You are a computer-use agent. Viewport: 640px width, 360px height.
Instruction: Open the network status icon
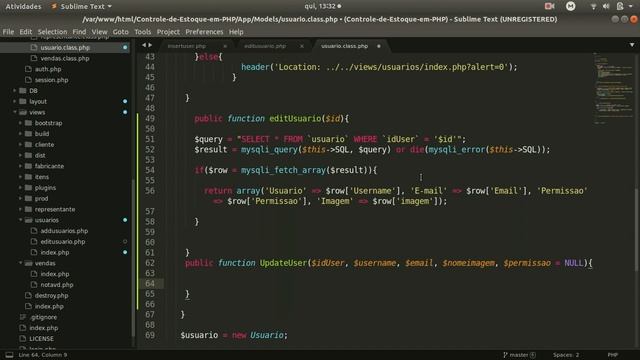click(x=593, y=7)
